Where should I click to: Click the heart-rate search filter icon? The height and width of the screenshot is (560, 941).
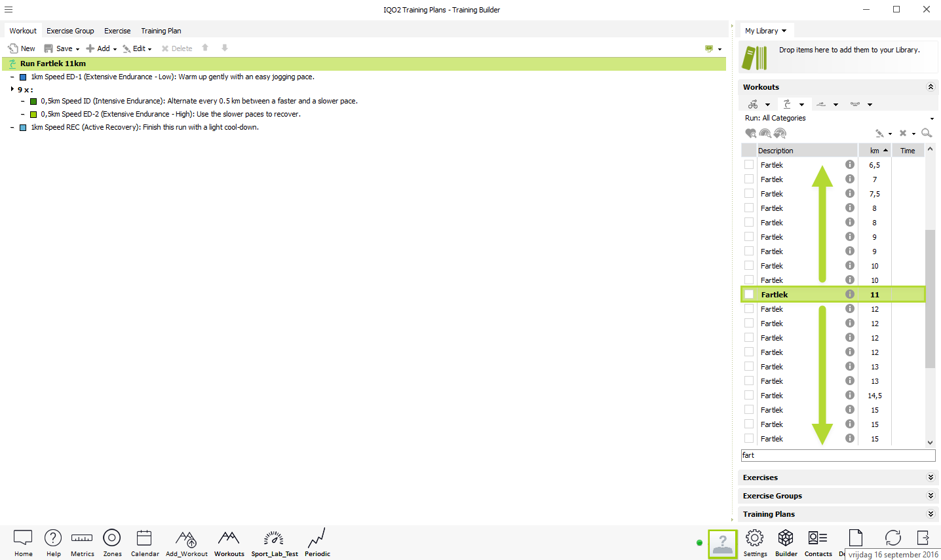(751, 133)
